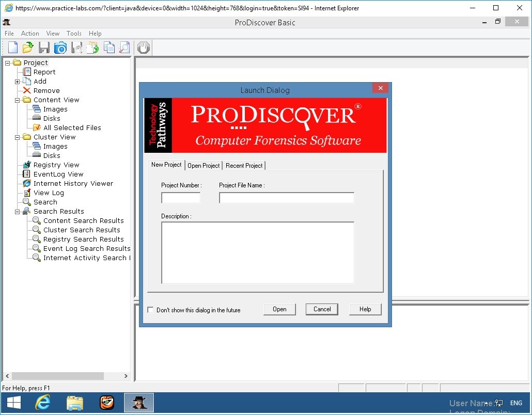Select Images under Cluster View
This screenshot has height=415, width=532.
[x=55, y=146]
